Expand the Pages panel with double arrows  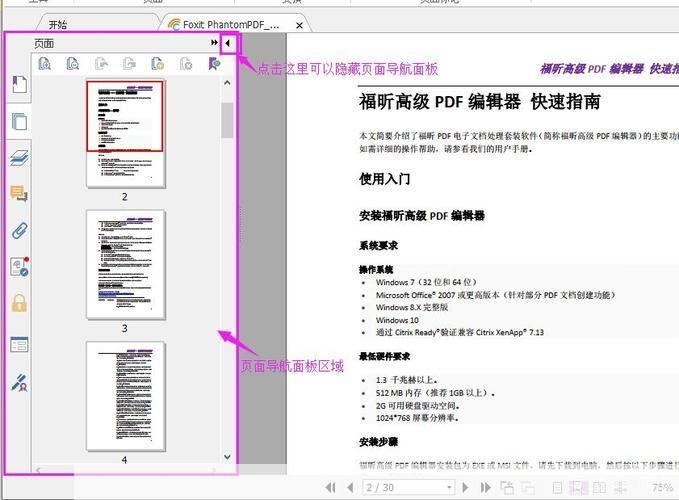214,42
